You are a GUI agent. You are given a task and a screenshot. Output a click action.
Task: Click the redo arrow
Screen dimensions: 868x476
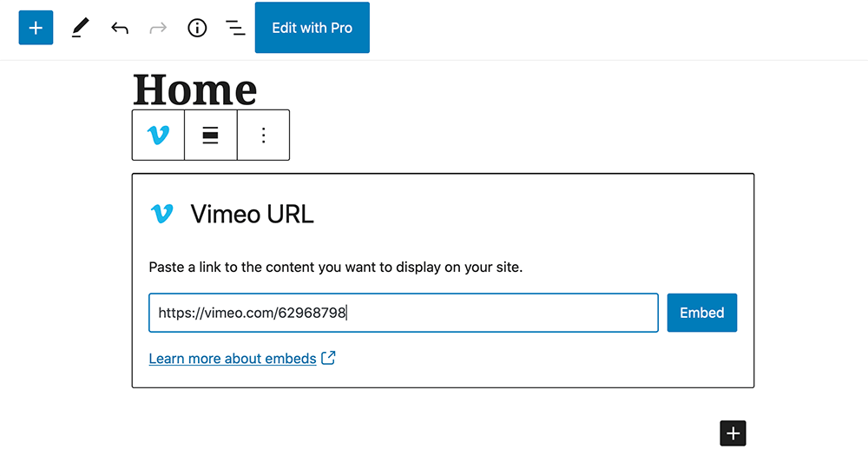click(x=158, y=28)
